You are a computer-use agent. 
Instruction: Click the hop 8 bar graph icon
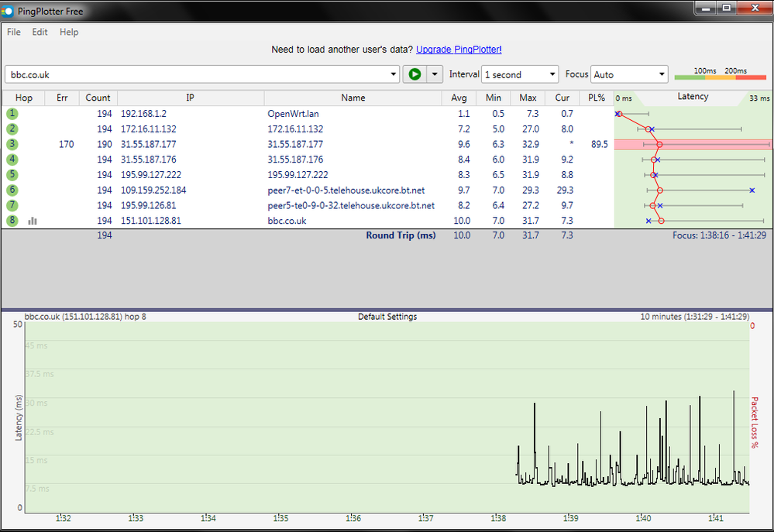point(33,221)
